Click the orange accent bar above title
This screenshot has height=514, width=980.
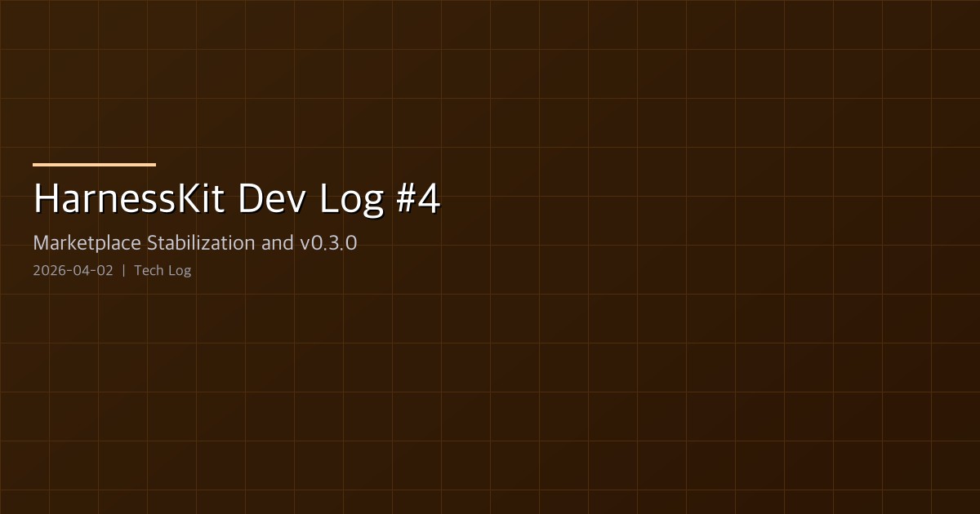coord(93,164)
